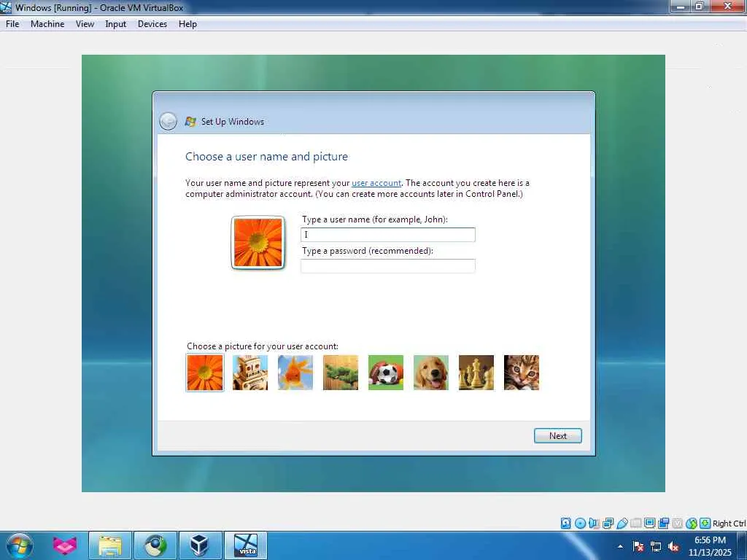Choose the toy robot account picture
This screenshot has width=747, height=560.
coord(250,373)
